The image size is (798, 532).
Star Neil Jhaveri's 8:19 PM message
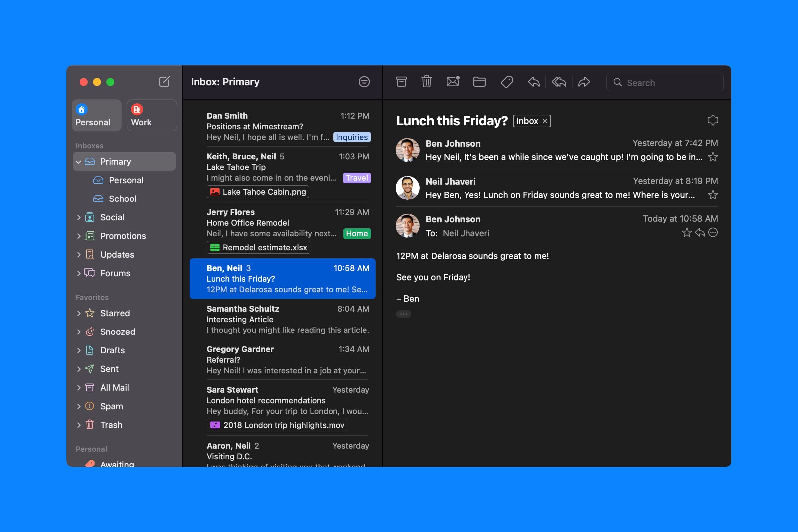(713, 195)
